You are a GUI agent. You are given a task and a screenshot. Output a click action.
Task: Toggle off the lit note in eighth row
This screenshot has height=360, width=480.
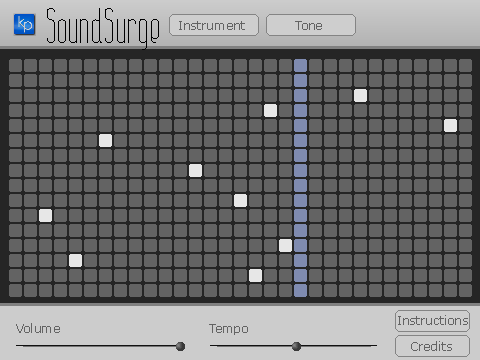(195, 171)
